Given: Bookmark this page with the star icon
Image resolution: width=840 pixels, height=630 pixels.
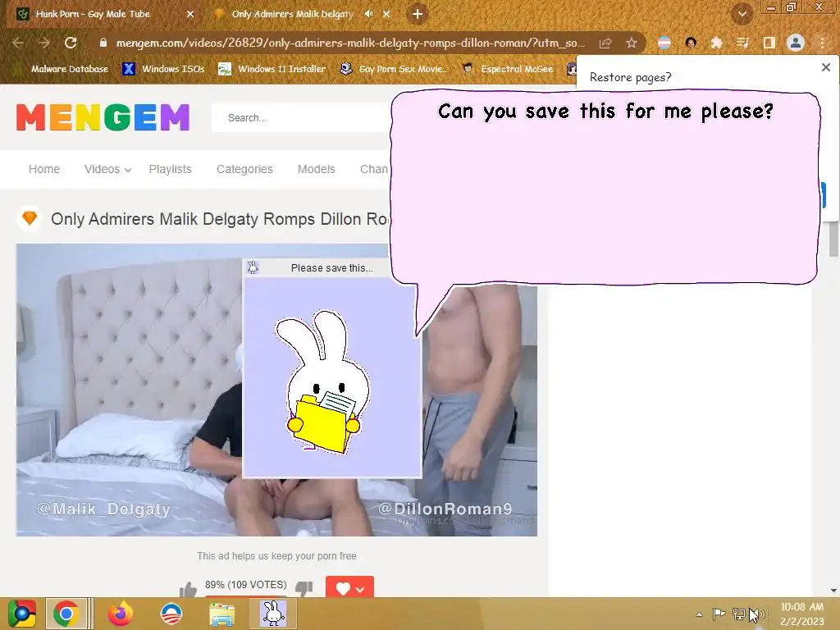Looking at the screenshot, I should (x=632, y=43).
